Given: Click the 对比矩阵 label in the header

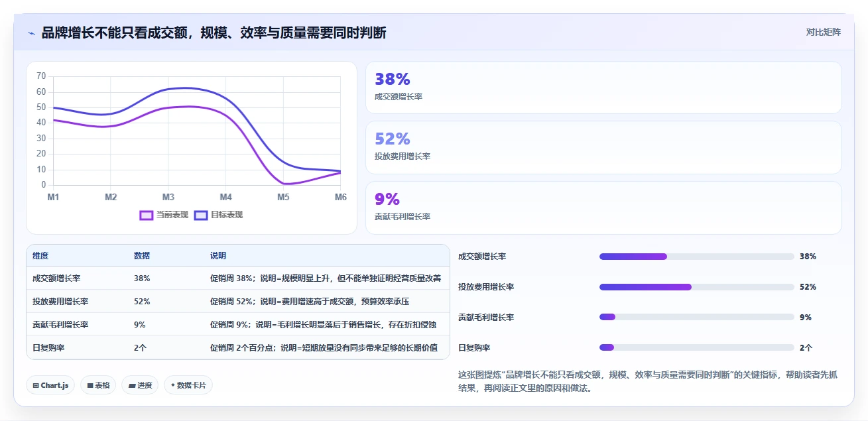Looking at the screenshot, I should point(823,32).
